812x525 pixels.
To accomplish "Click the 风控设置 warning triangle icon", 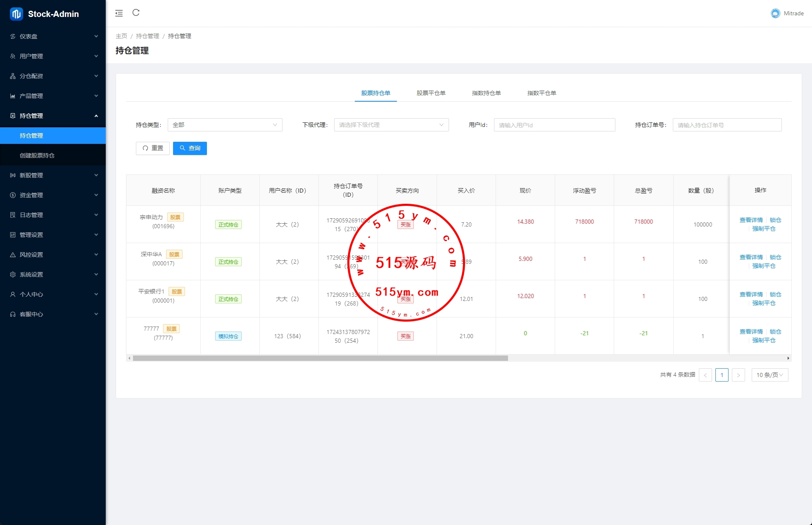I will tap(13, 255).
